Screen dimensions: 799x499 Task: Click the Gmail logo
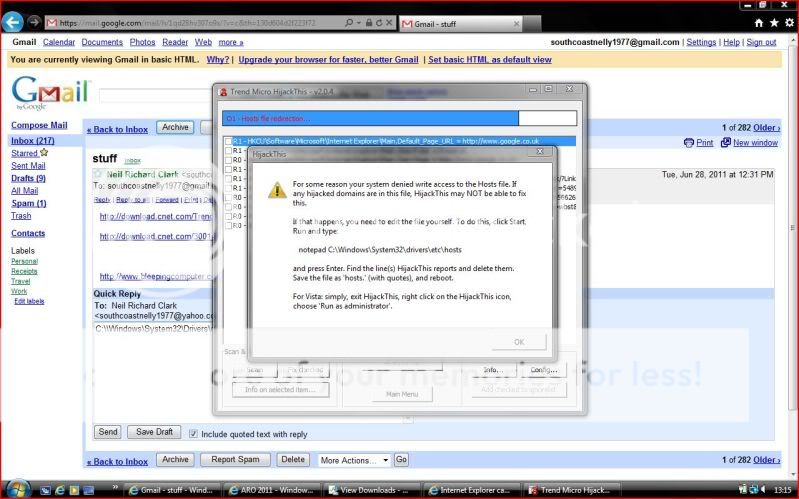coord(50,92)
